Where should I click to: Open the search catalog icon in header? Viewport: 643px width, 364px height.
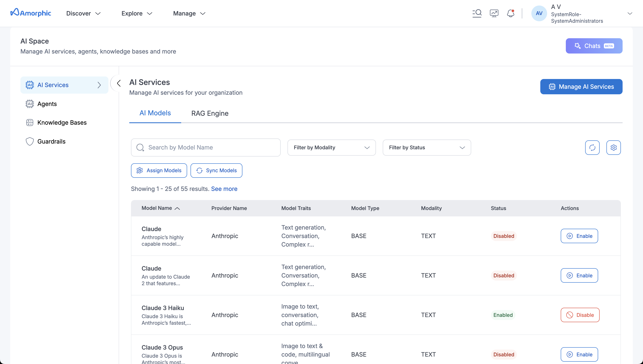(x=477, y=13)
